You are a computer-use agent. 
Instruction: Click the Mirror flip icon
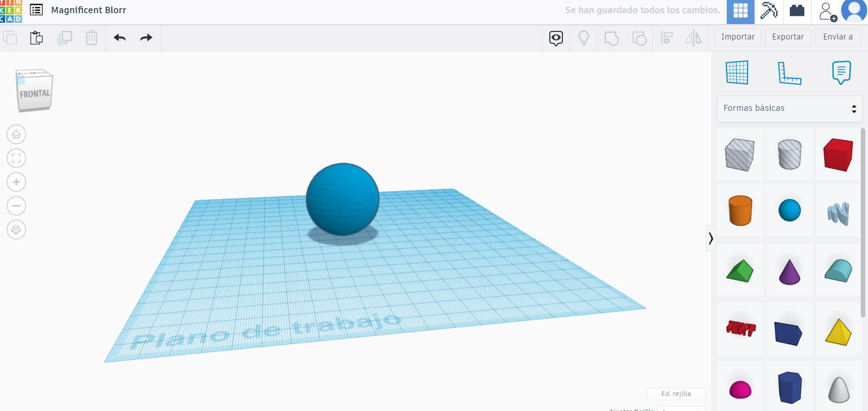pos(694,38)
